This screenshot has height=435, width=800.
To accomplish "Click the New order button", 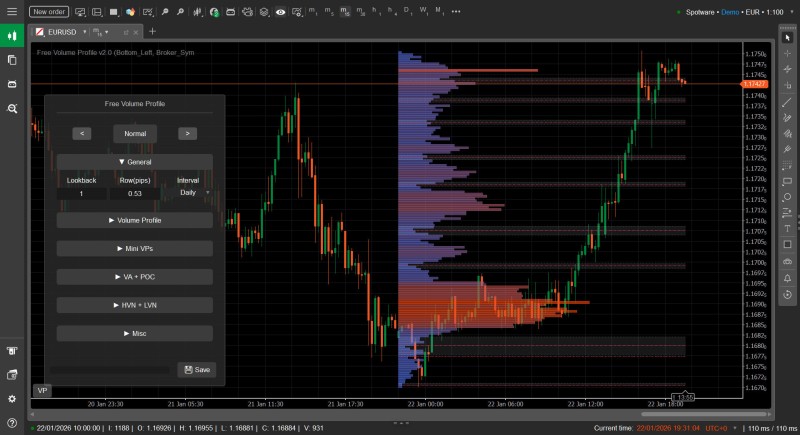I will [x=49, y=11].
